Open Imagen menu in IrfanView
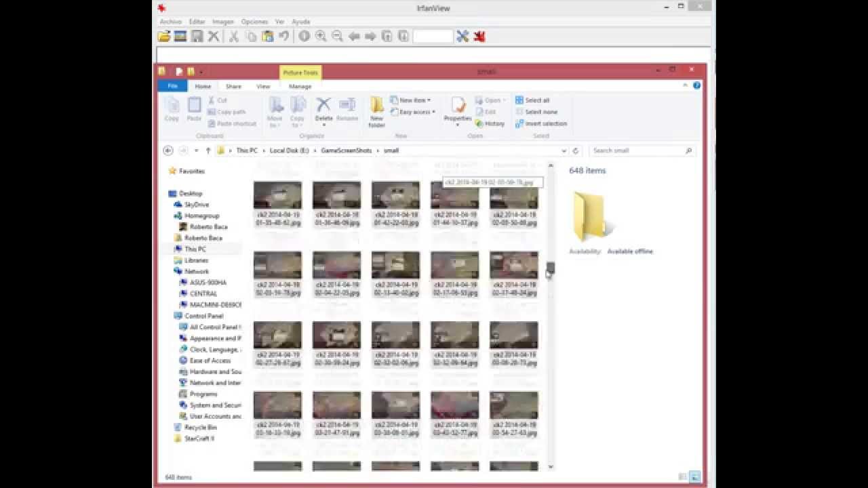 click(x=223, y=22)
